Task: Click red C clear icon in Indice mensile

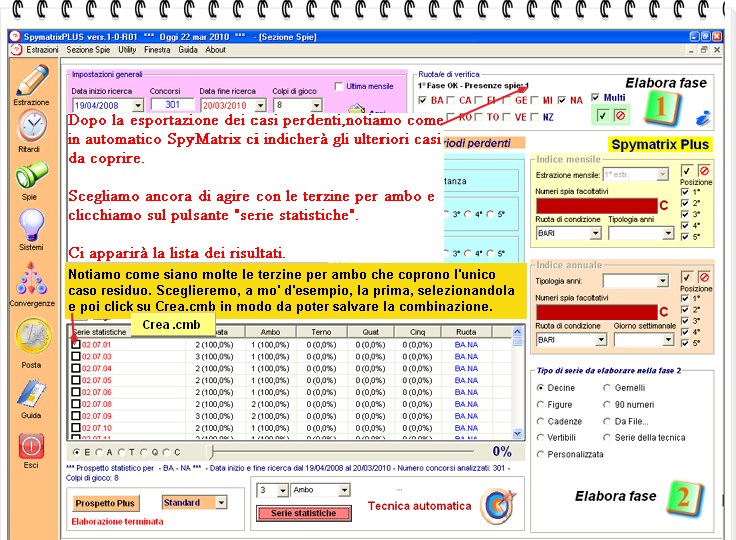Action: coord(664,206)
